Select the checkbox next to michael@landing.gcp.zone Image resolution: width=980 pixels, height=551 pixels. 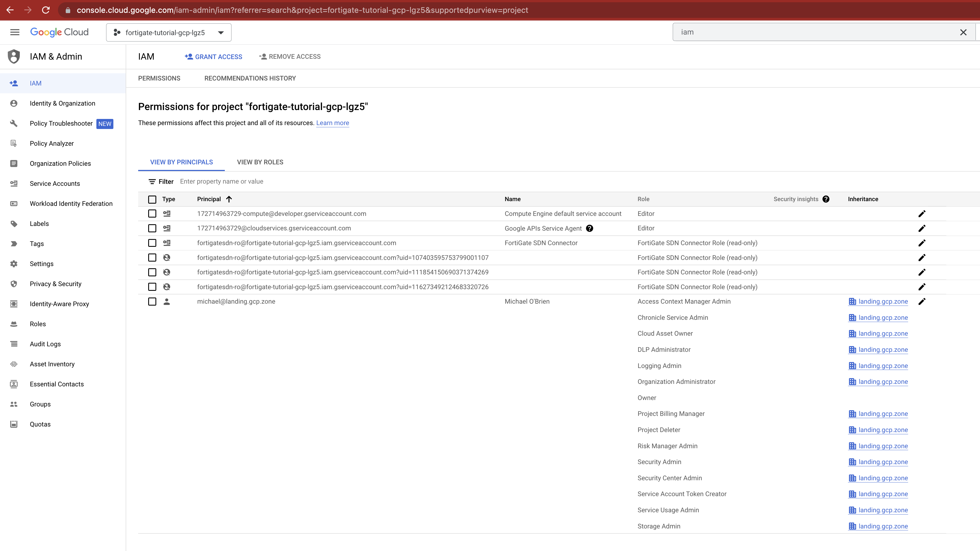point(152,301)
